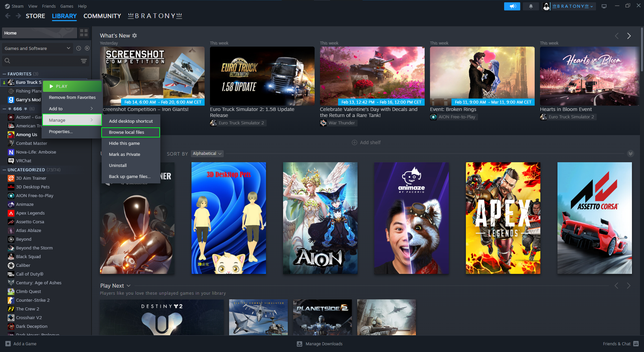This screenshot has height=352, width=644.
Task: Choose Back up game files
Action: click(x=130, y=176)
